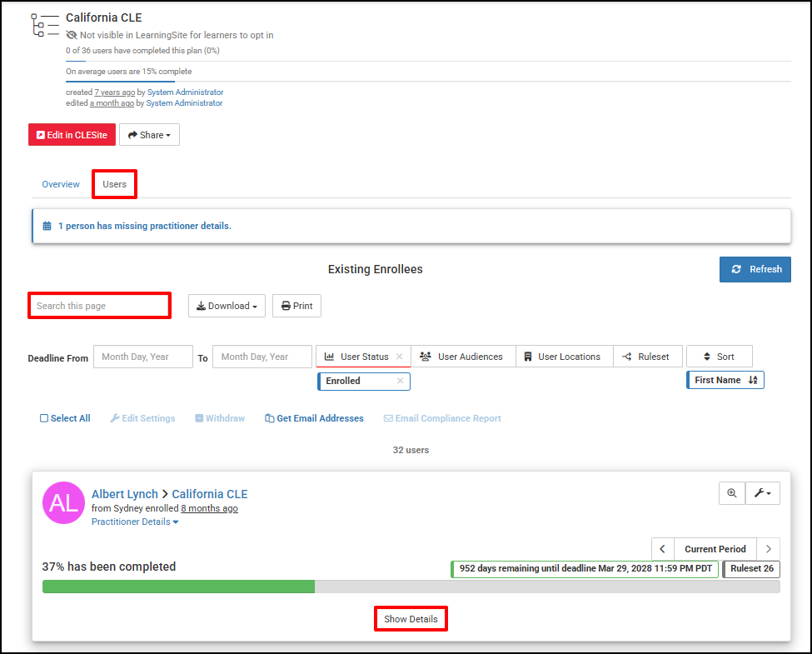Image resolution: width=812 pixels, height=654 pixels.
Task: Open Albert Lynch's profile link
Action: [x=125, y=494]
